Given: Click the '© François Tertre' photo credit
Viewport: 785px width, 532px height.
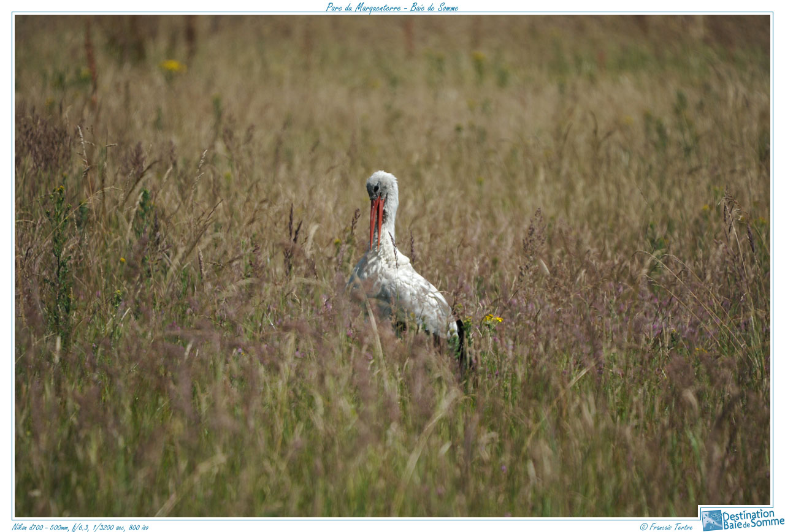Looking at the screenshot, I should [x=666, y=526].
